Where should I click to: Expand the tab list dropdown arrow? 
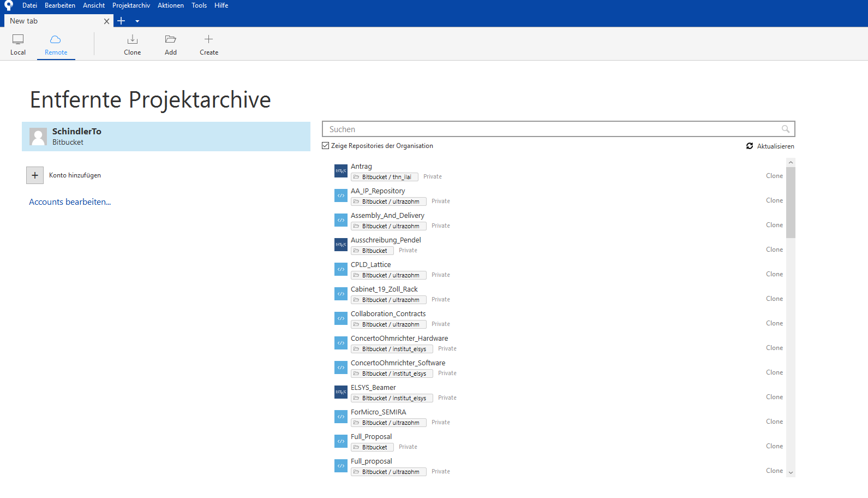click(137, 21)
